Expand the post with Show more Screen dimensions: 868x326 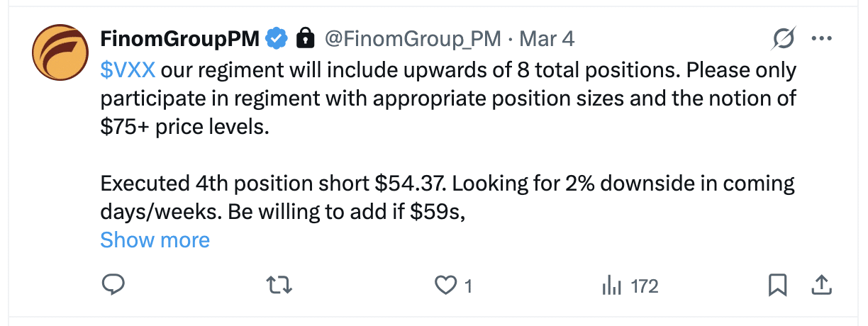click(x=155, y=240)
